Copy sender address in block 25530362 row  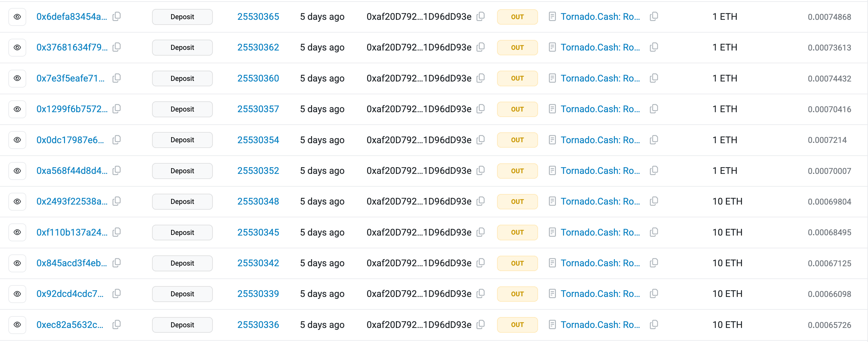(480, 47)
